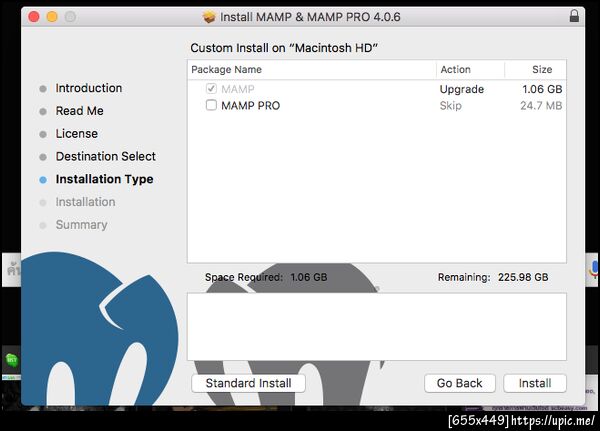Click the Upgrade action for MAMP
Viewport: 600px width, 431px height.
click(462, 89)
